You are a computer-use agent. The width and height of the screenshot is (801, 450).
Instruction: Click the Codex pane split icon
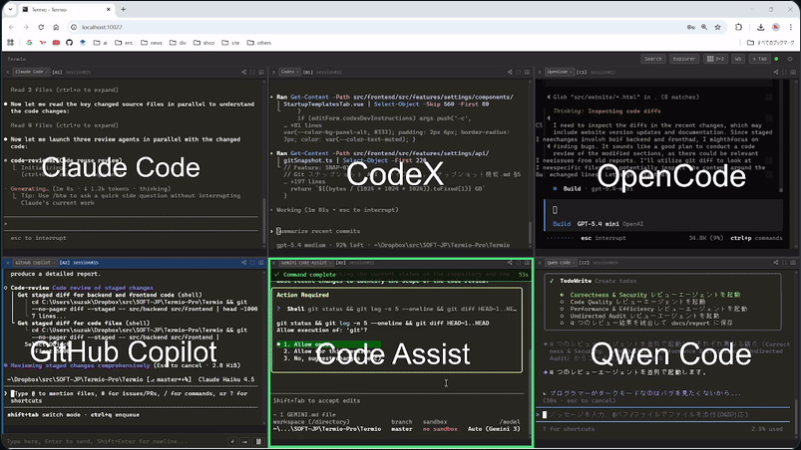(527, 72)
